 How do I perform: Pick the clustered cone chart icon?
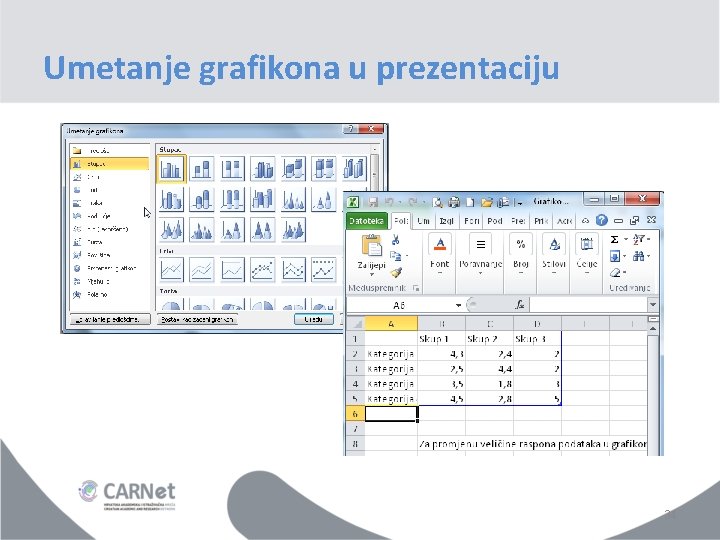[293, 199]
